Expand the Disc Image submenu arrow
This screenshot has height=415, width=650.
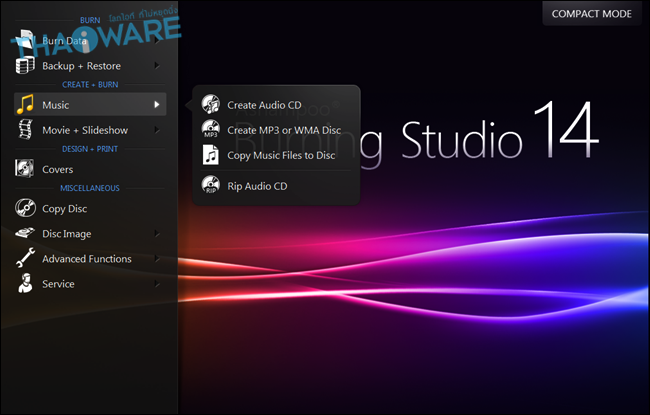click(x=157, y=233)
